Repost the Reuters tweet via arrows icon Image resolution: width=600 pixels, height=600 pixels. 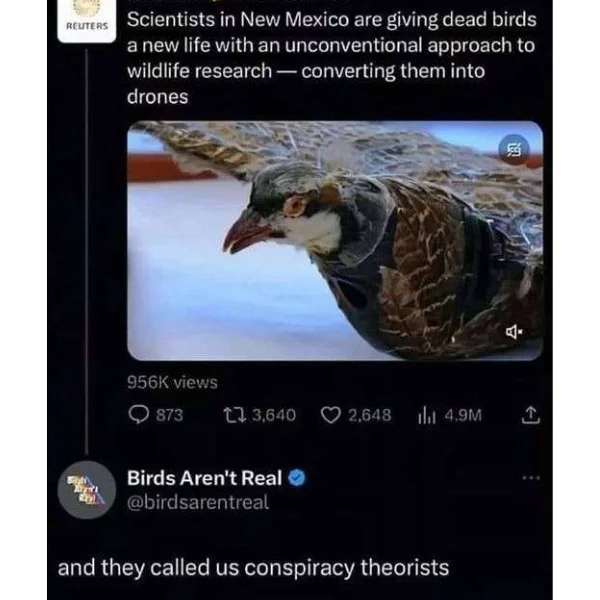pyautogui.click(x=235, y=415)
